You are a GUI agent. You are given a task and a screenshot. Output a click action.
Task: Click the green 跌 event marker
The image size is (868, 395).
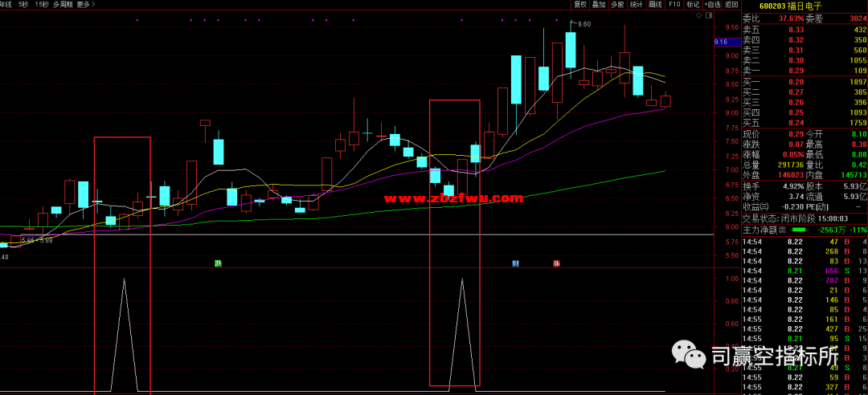click(x=218, y=263)
